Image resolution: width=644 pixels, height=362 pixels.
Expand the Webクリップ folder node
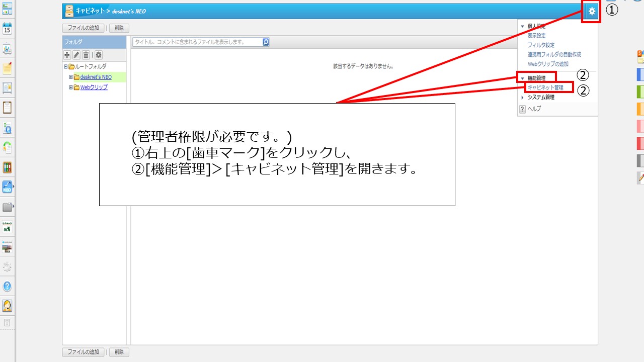click(71, 87)
